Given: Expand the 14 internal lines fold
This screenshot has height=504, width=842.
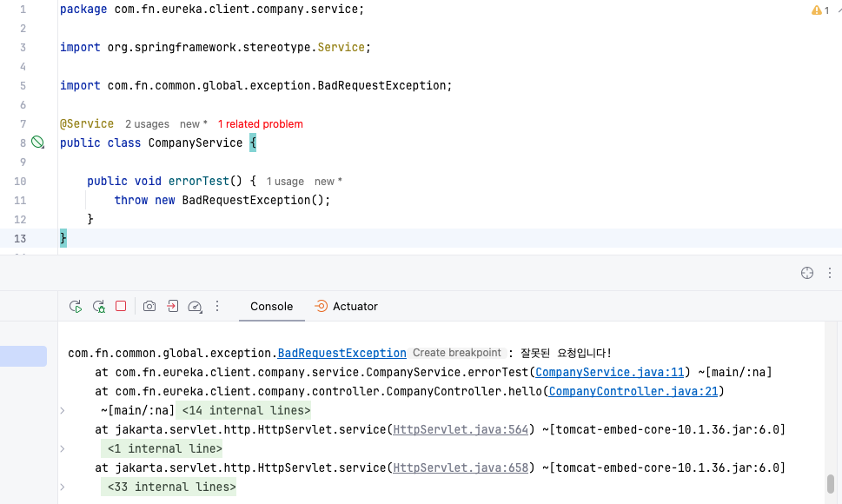Looking at the screenshot, I should point(246,411).
